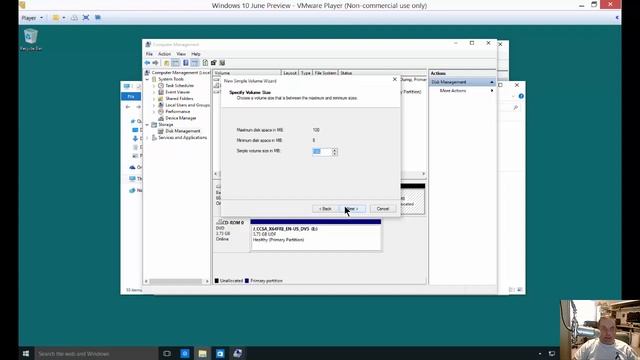The height and width of the screenshot is (360, 640).
Task: Select Event Viewer in the tree
Action: tap(178, 92)
